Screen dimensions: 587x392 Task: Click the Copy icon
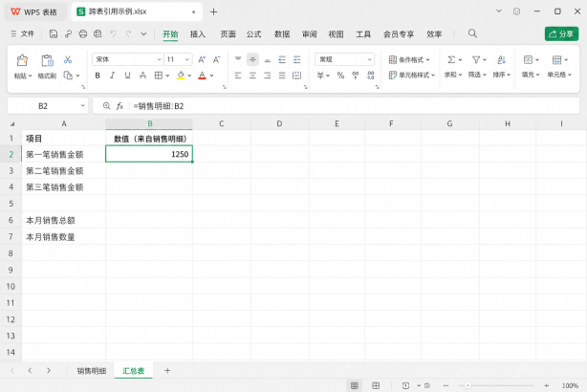[x=68, y=76]
